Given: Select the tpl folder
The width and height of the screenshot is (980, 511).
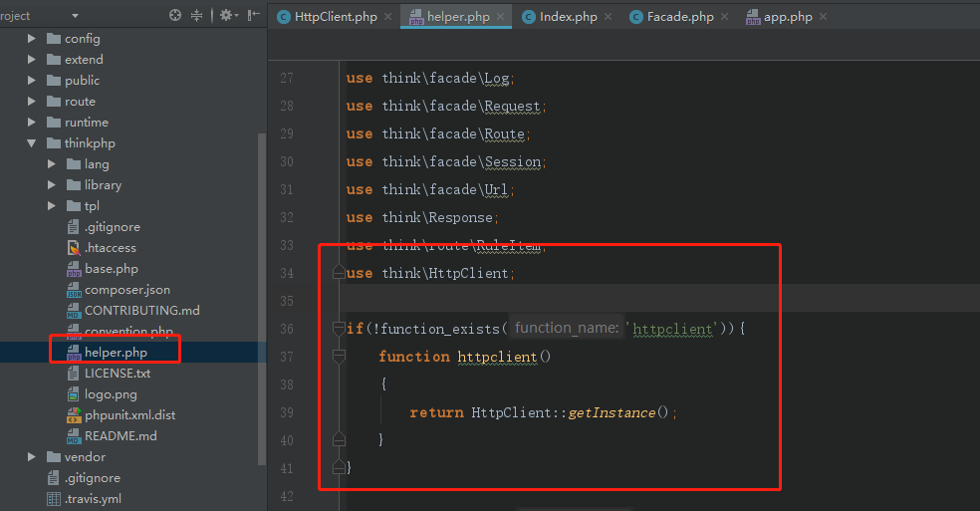Looking at the screenshot, I should point(83,206).
